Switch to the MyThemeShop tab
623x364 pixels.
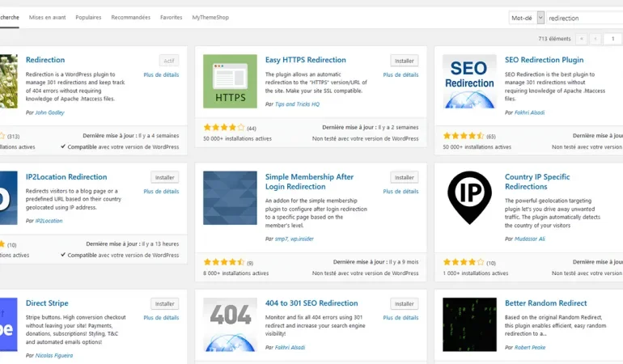coord(210,18)
